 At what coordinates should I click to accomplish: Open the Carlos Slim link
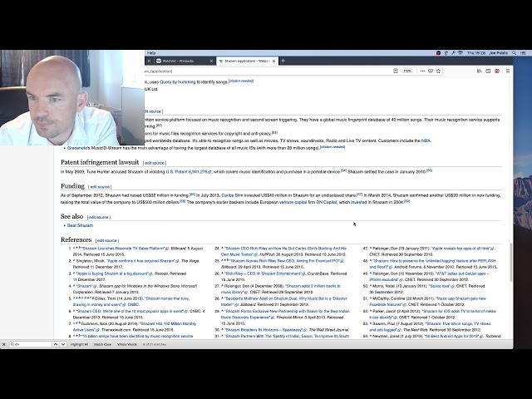(232, 195)
